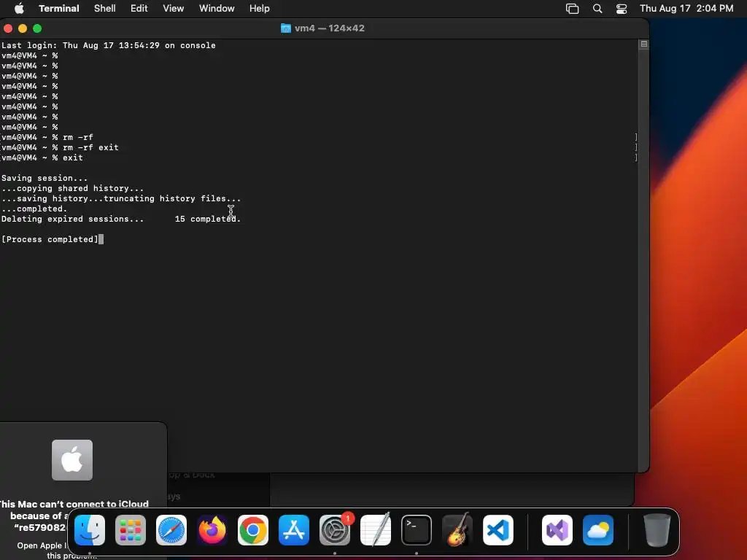
Task: Open the Apple menu
Action: [19, 9]
